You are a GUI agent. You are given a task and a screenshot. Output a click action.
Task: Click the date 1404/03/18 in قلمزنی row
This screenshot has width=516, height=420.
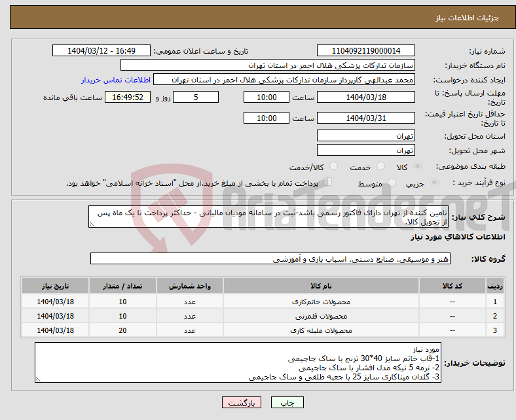pyautogui.click(x=55, y=316)
